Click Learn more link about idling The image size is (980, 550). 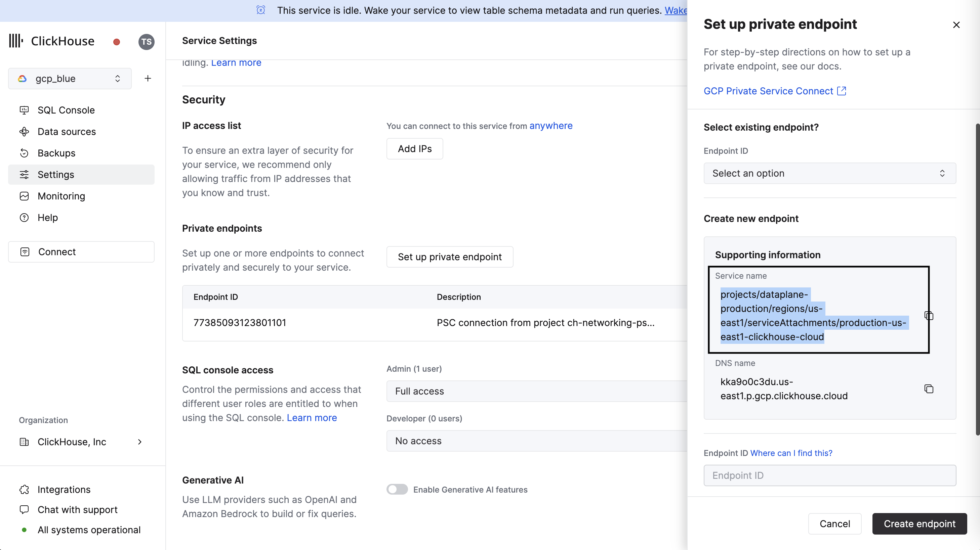(x=236, y=63)
